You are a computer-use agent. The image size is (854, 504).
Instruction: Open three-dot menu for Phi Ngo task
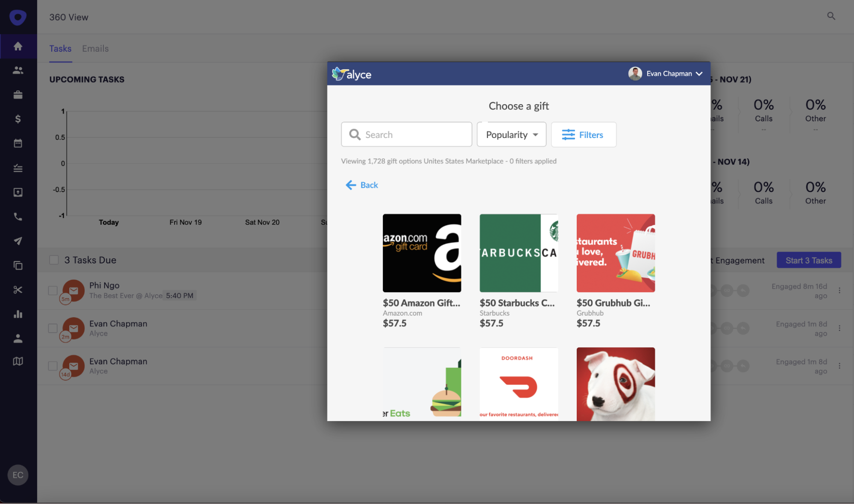pyautogui.click(x=839, y=290)
